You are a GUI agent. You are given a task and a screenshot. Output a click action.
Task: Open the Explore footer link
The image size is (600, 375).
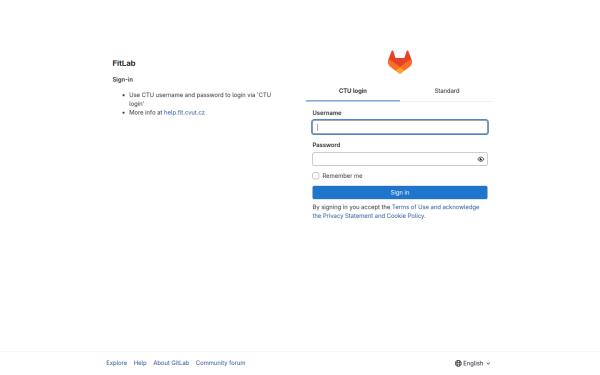click(117, 363)
